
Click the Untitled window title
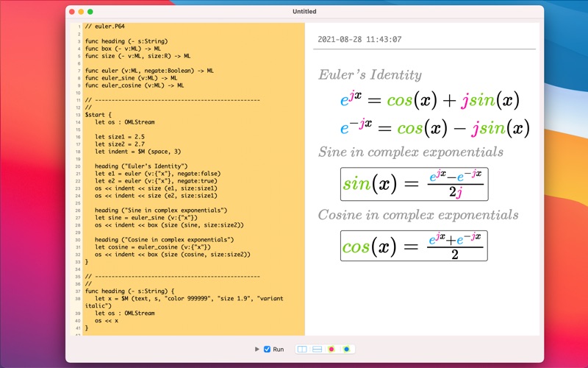pyautogui.click(x=304, y=12)
